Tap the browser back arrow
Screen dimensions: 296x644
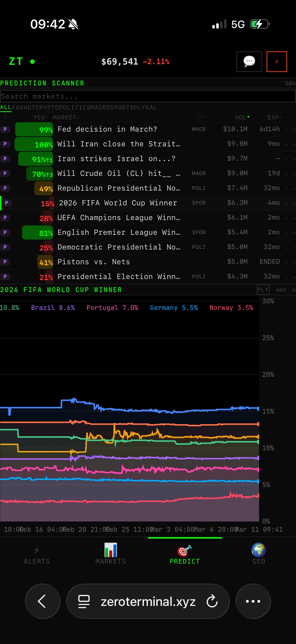42,601
